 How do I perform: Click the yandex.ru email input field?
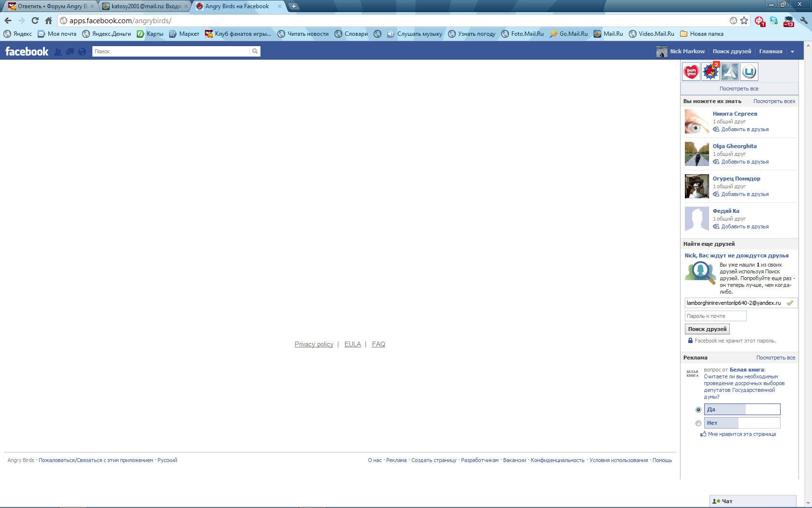click(x=740, y=303)
